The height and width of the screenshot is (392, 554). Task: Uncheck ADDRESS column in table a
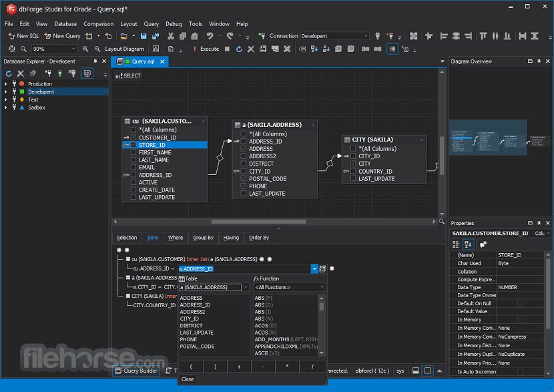pyautogui.click(x=244, y=148)
